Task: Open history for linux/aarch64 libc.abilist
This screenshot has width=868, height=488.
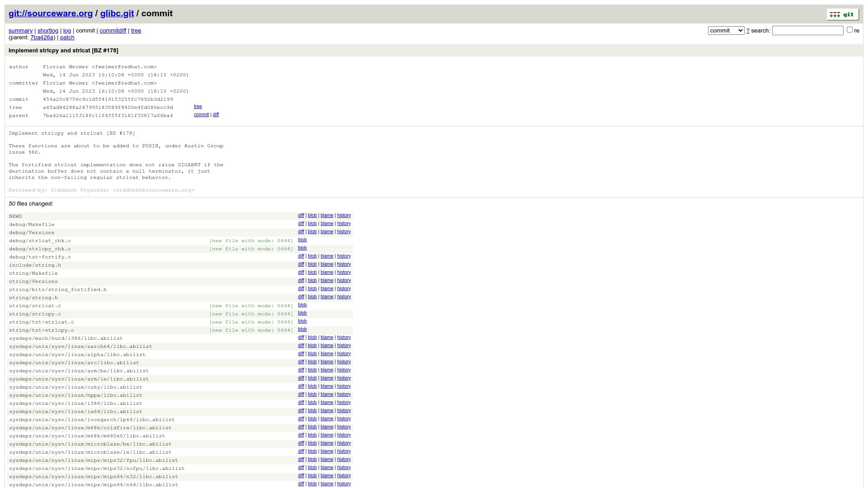Action: pos(344,346)
